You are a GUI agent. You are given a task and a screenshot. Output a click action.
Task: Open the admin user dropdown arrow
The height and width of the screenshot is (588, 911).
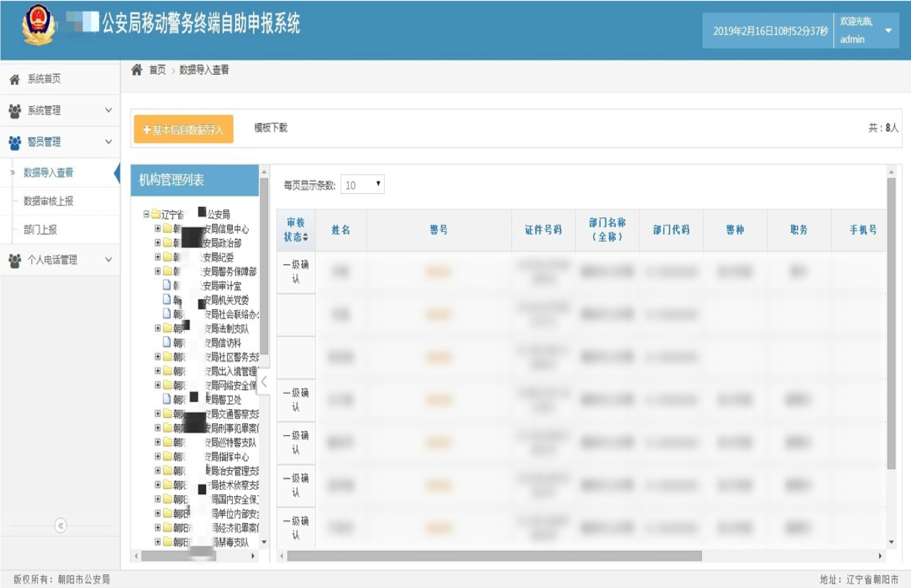click(x=888, y=31)
